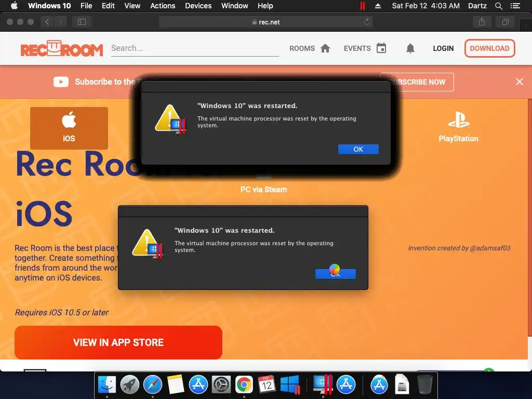Select PC via Steam platform
532x399 pixels.
[x=263, y=189]
